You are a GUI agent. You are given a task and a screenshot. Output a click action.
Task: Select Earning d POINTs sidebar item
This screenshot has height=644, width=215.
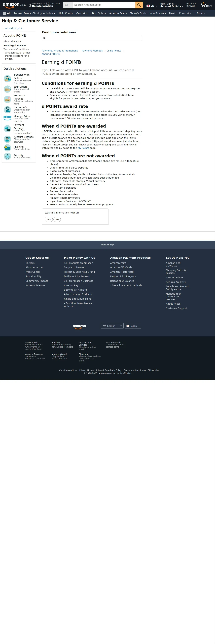coord(15,45)
